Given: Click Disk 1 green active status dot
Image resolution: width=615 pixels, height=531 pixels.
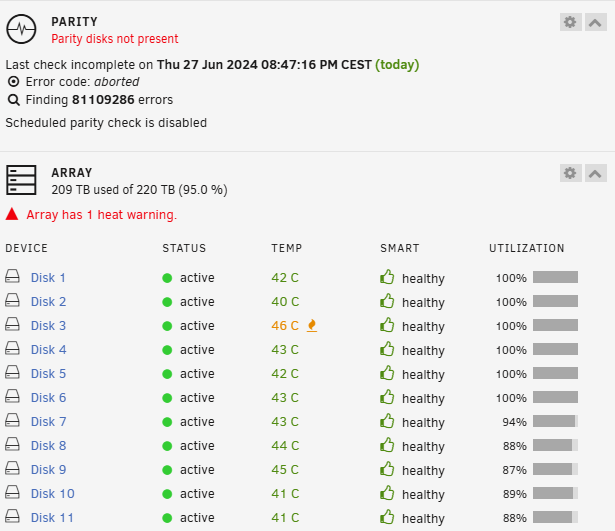Looking at the screenshot, I should [167, 278].
